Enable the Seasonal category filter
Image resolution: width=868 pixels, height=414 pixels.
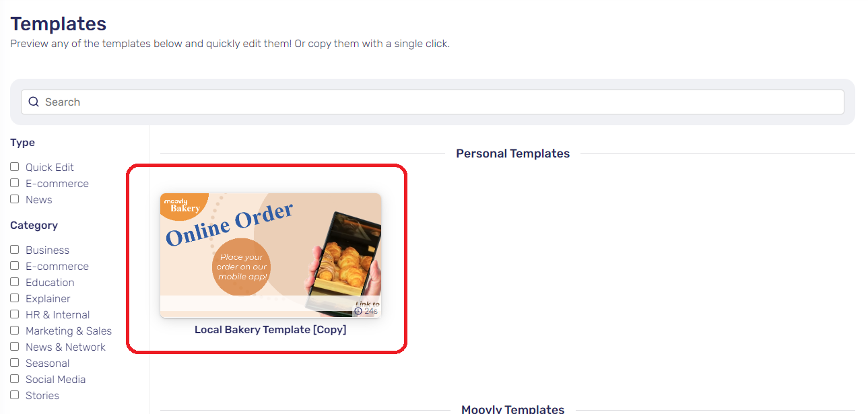(15, 363)
